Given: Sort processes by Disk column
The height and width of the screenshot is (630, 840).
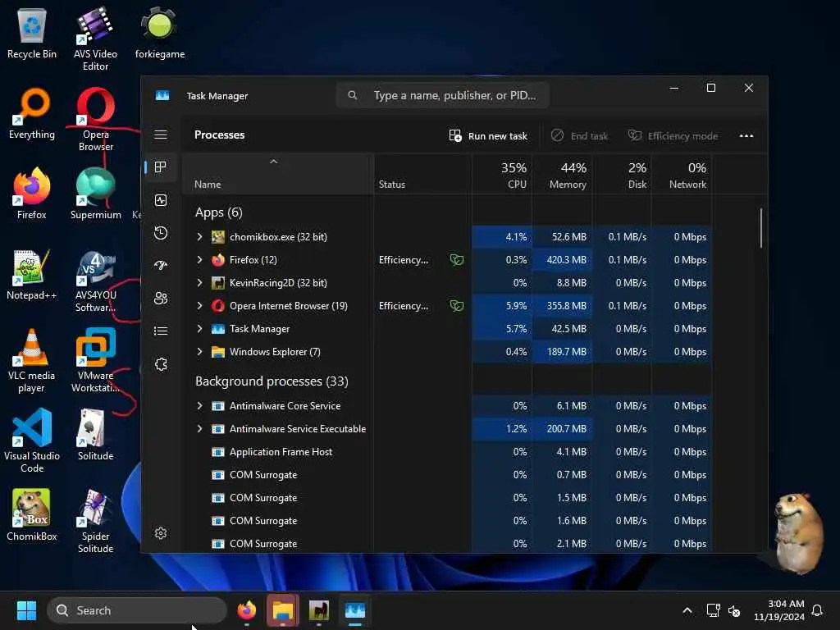Looking at the screenshot, I should (x=622, y=175).
